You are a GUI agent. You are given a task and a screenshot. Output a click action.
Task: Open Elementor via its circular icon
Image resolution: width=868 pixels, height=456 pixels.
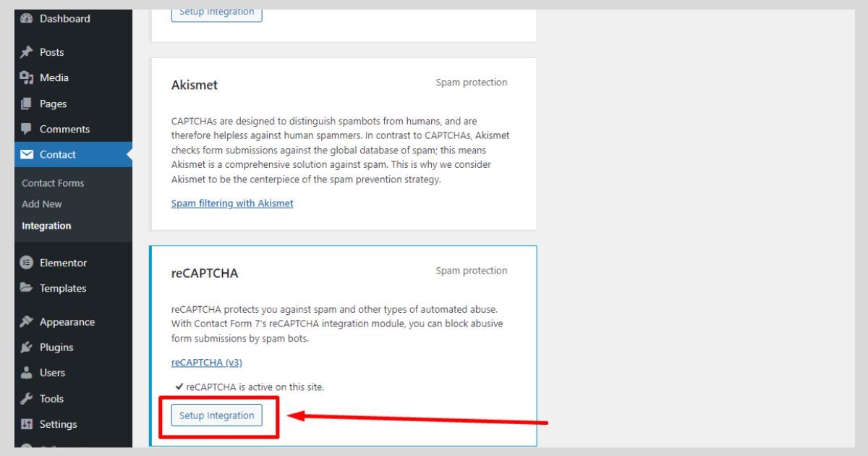(27, 263)
